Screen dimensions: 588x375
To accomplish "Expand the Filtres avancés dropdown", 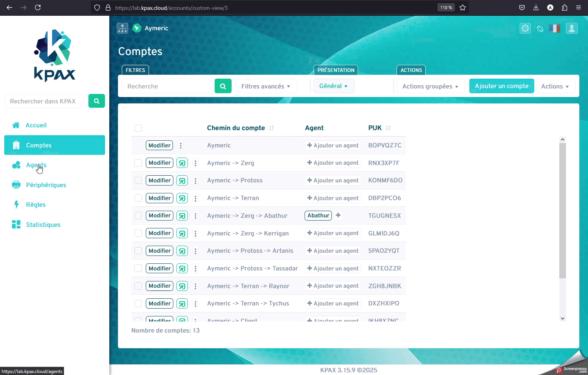I will pos(266,86).
